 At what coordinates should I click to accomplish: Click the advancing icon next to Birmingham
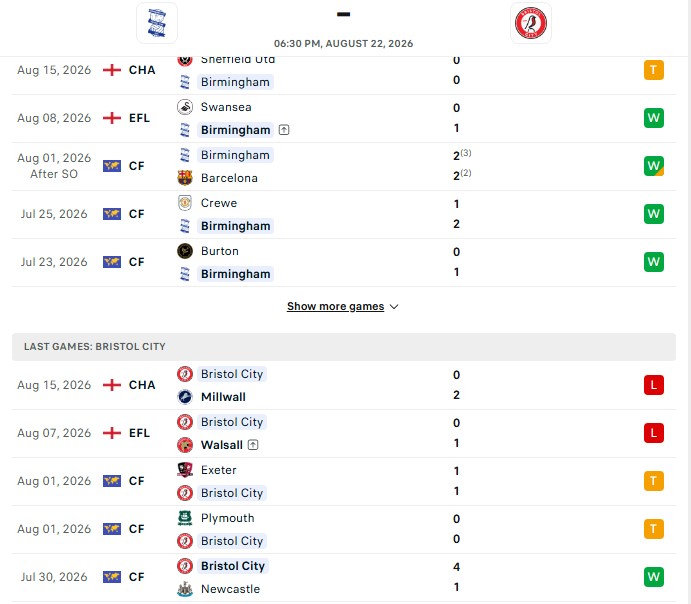[284, 130]
